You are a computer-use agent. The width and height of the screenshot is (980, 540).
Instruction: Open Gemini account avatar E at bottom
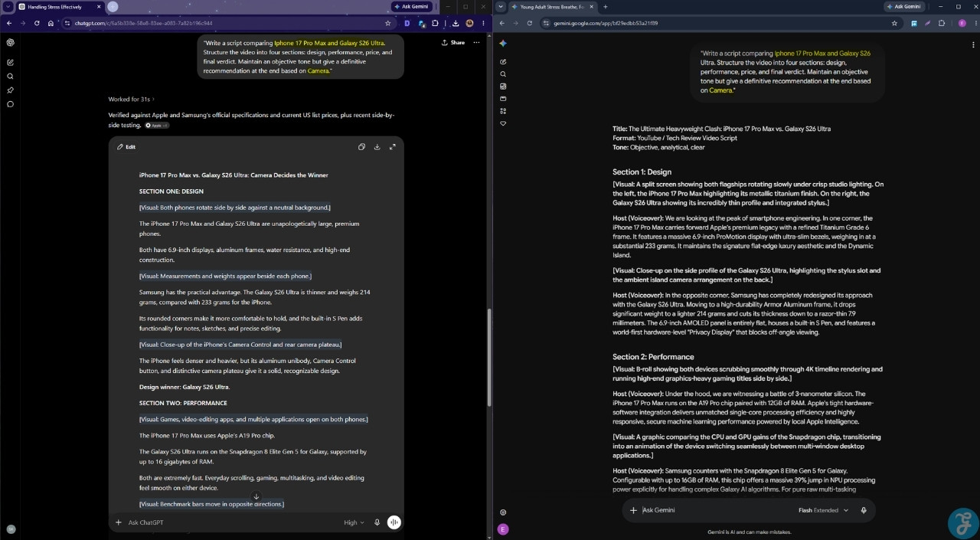[x=503, y=529]
